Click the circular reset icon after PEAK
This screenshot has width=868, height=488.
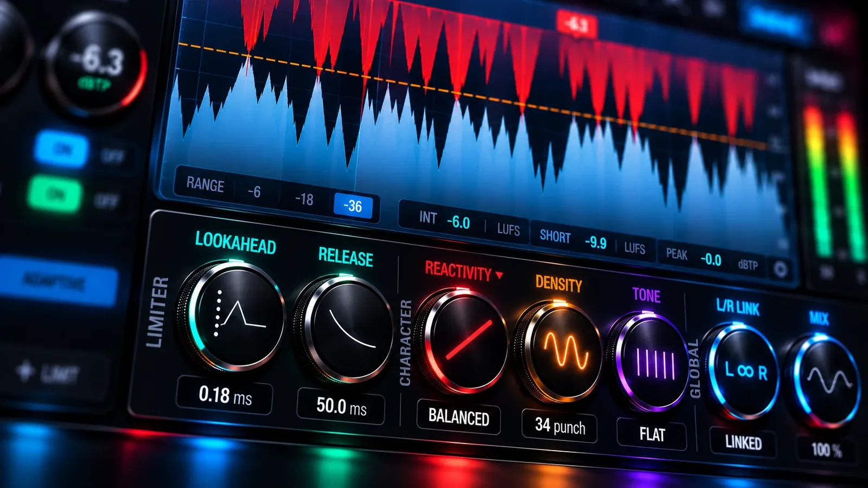point(780,269)
